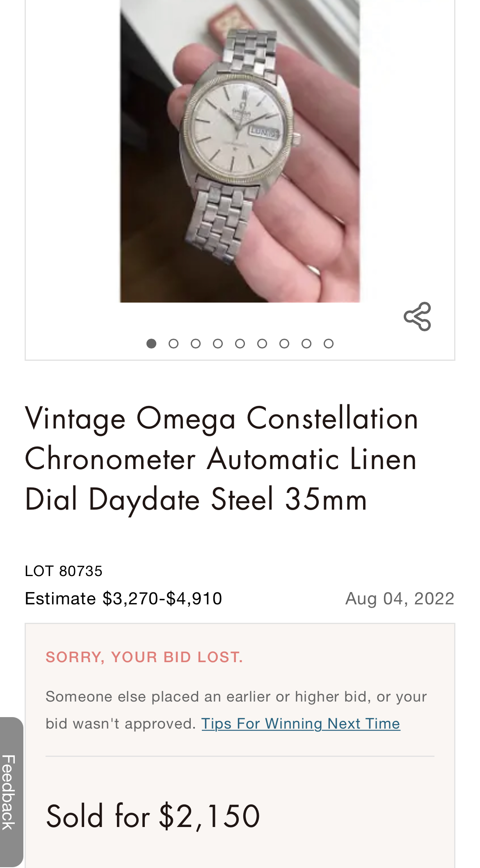
Task: Click the SORRY, YOUR BID LOST heading
Action: [144, 657]
